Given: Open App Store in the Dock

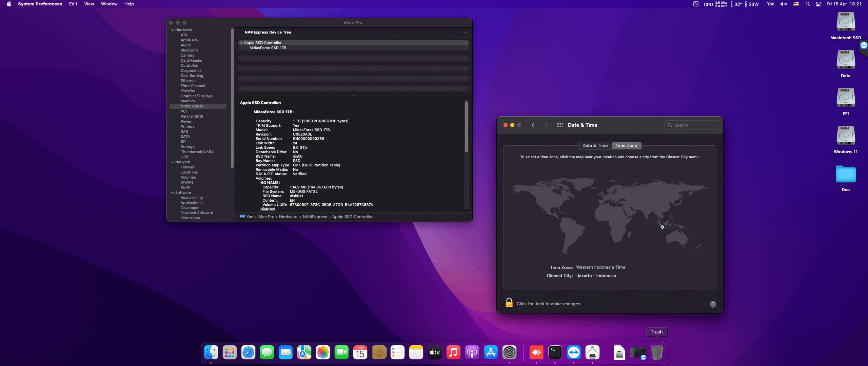Looking at the screenshot, I should point(491,352).
